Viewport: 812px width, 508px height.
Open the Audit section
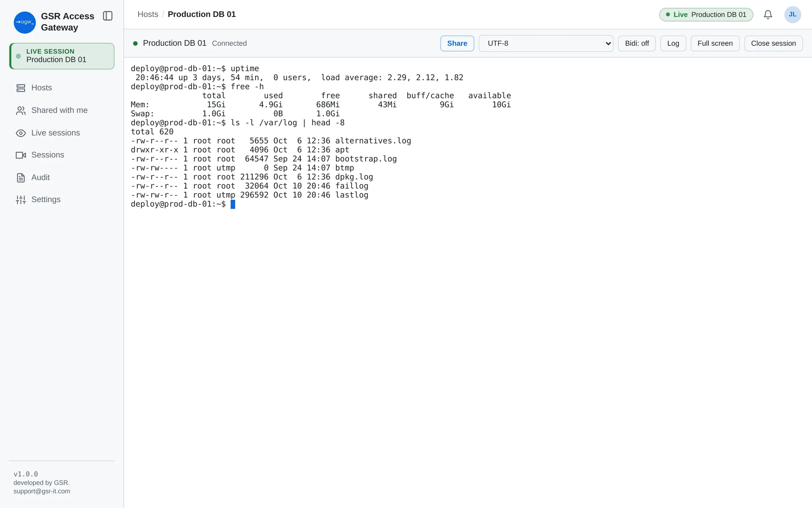click(62, 177)
